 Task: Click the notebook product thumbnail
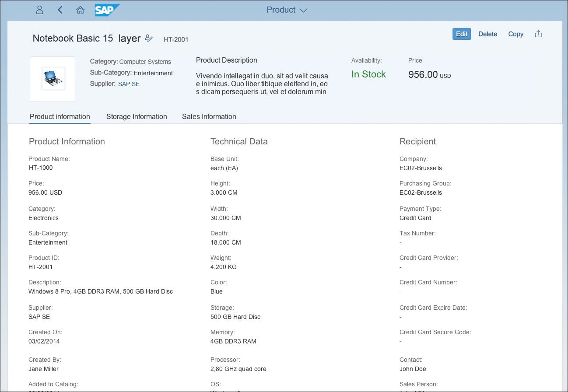53,79
